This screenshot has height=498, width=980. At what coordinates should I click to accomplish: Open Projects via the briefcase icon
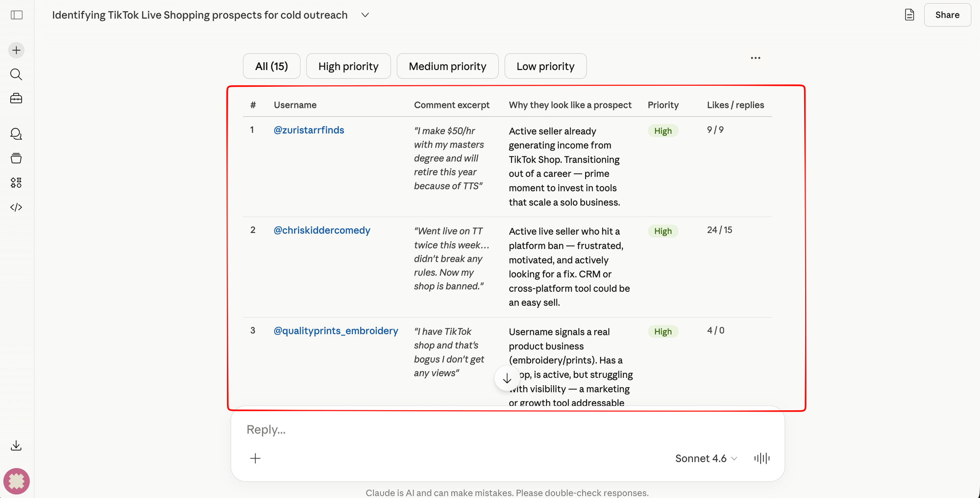[x=16, y=99]
